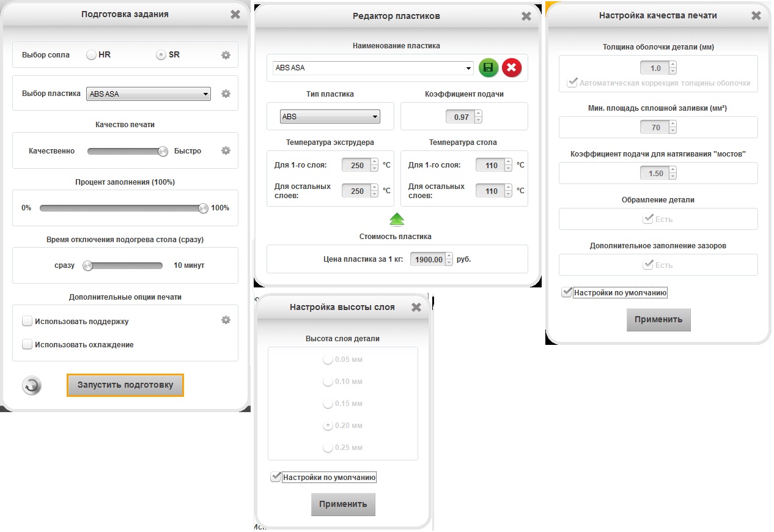Click the Качественно quality label
Screen dimensions: 774x532
(x=52, y=151)
